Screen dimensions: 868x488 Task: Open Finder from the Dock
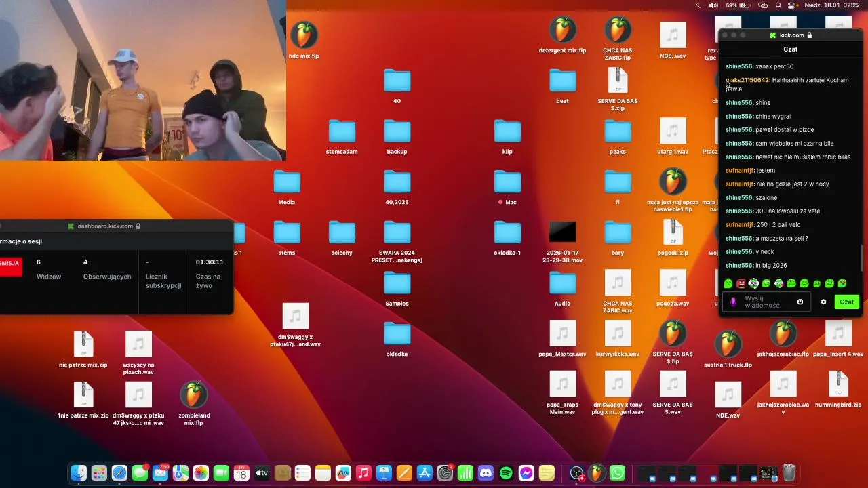pyautogui.click(x=79, y=473)
